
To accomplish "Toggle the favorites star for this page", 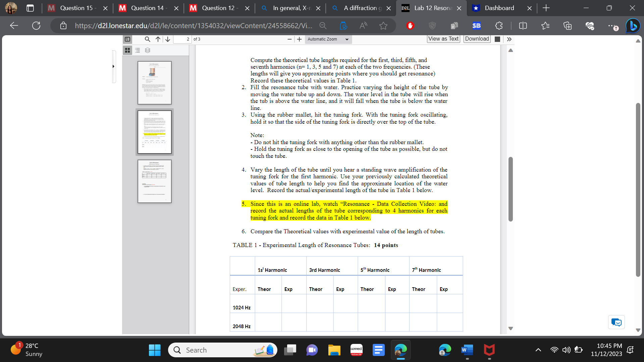I will (383, 25).
